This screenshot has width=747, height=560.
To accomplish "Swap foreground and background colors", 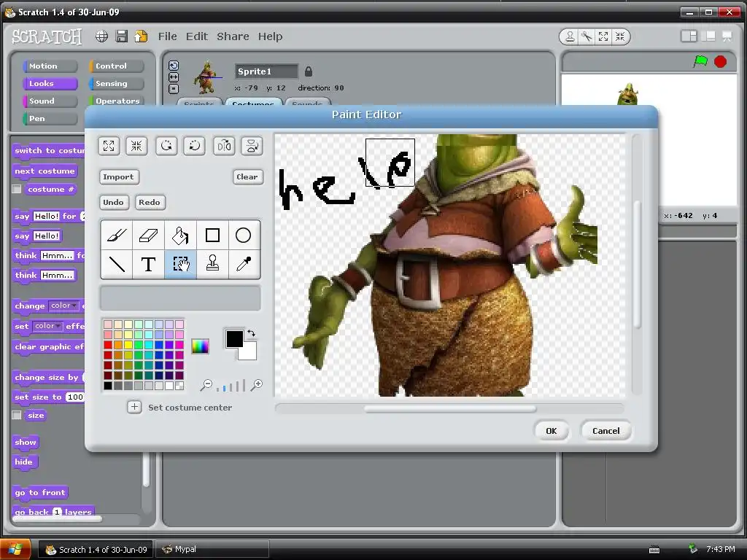I will coord(251,333).
